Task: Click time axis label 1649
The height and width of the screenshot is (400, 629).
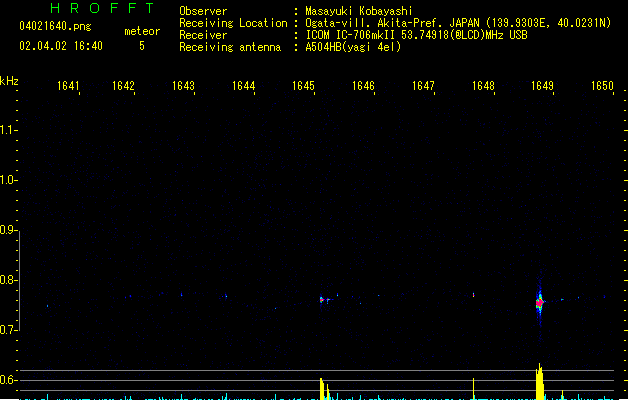Action: pos(542,86)
